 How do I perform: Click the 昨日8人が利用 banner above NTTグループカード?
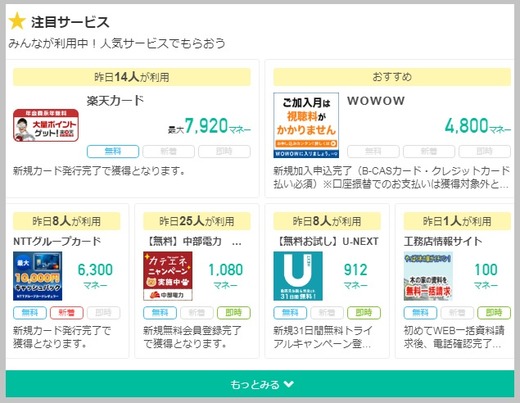(67, 221)
